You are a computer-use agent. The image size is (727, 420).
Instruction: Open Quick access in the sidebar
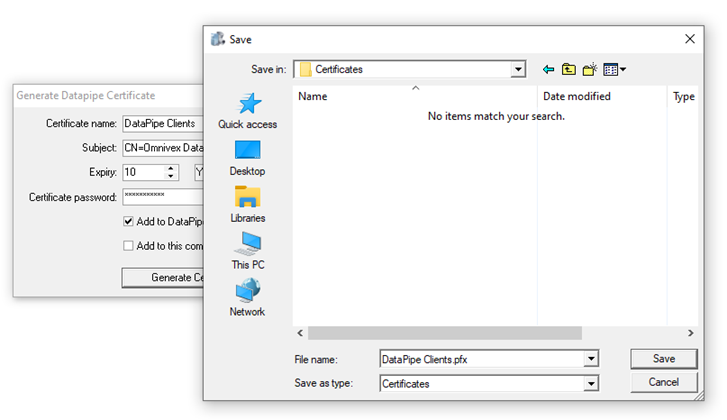coord(247,110)
